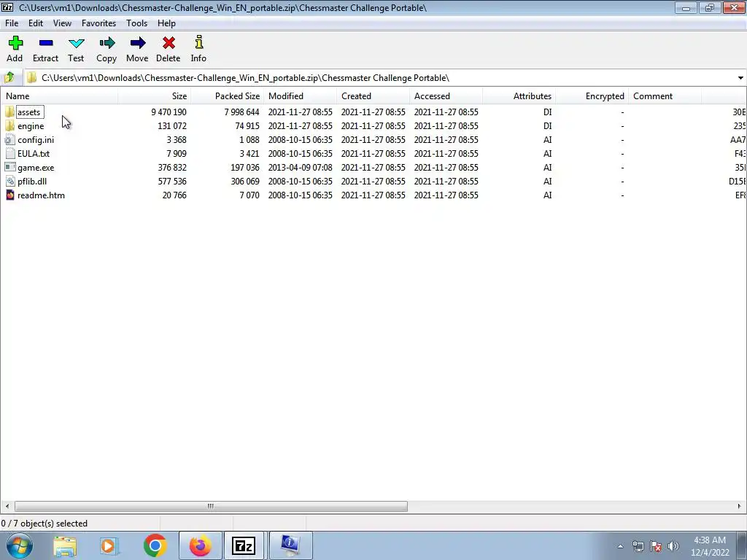
Task: Go up one folder level icon
Action: (9, 77)
